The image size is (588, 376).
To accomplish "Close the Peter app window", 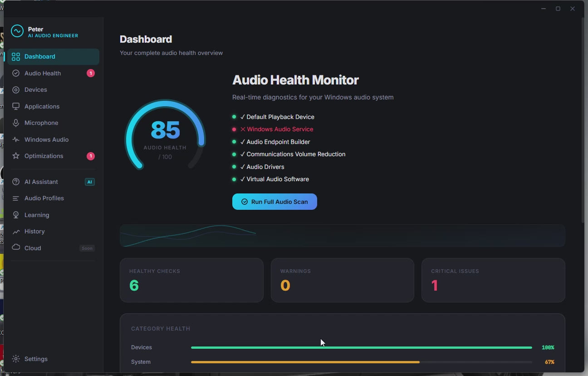I will click(573, 9).
